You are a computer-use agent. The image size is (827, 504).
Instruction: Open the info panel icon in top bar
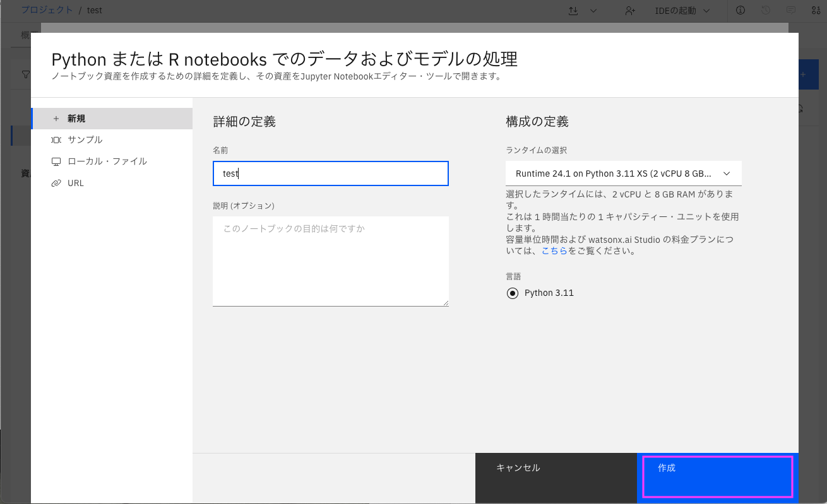click(x=741, y=11)
